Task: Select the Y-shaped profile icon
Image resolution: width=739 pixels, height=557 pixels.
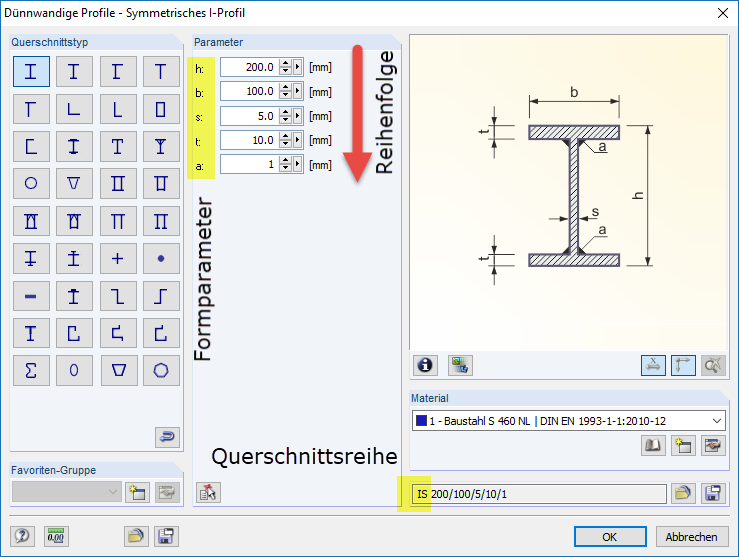Action: click(161, 146)
